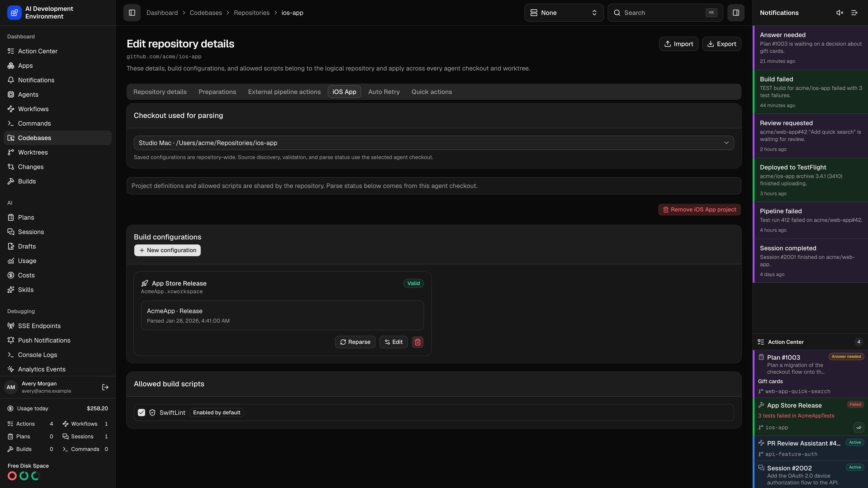
Task: Click the red delete configuration trash icon
Action: click(417, 342)
